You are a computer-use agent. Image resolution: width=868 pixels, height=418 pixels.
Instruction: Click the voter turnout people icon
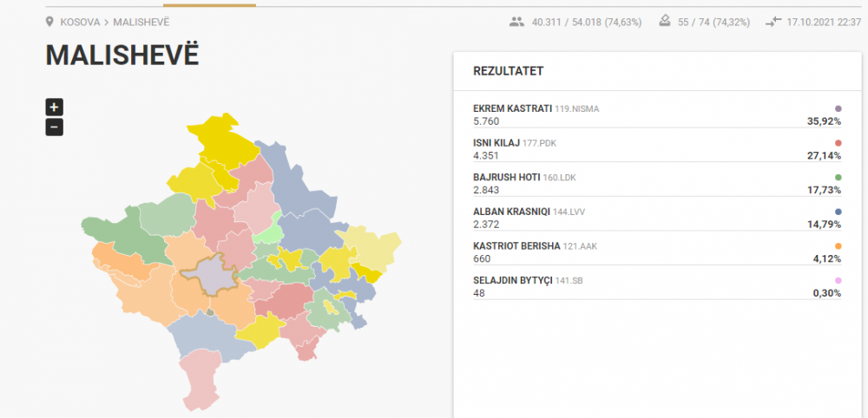tap(516, 23)
